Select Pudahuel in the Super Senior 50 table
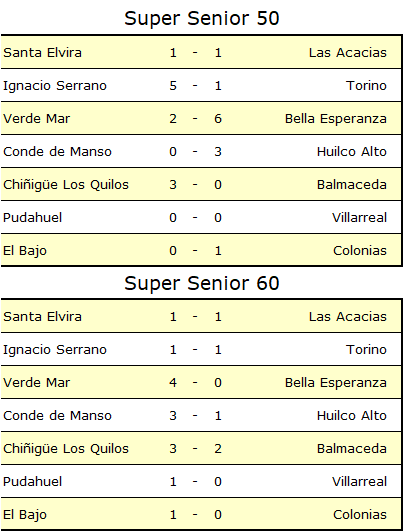This screenshot has width=403, height=531. point(33,218)
